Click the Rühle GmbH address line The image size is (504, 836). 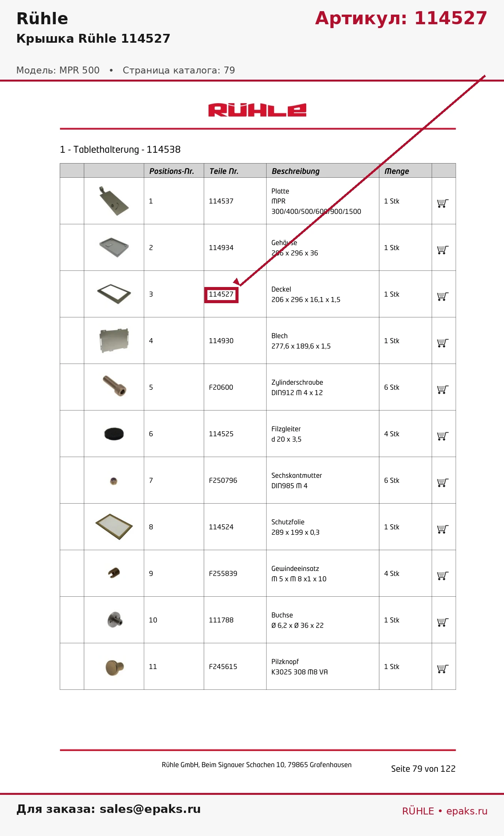(x=257, y=765)
